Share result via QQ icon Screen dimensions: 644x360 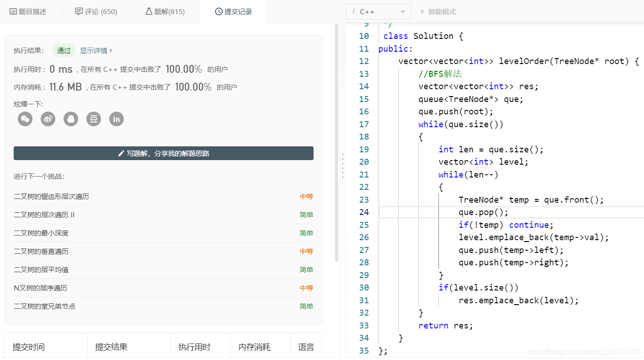tap(71, 119)
